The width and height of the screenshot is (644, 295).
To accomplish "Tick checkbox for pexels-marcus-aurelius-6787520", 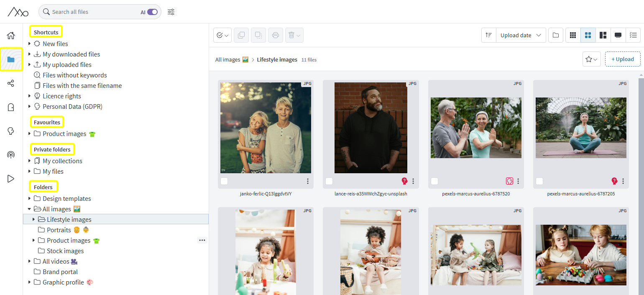I will pos(434,181).
